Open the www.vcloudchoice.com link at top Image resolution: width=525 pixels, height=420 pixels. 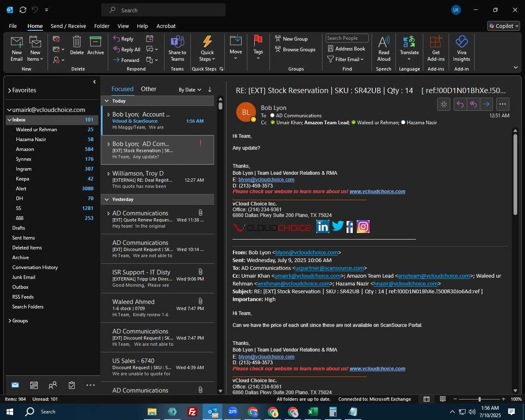point(377,192)
